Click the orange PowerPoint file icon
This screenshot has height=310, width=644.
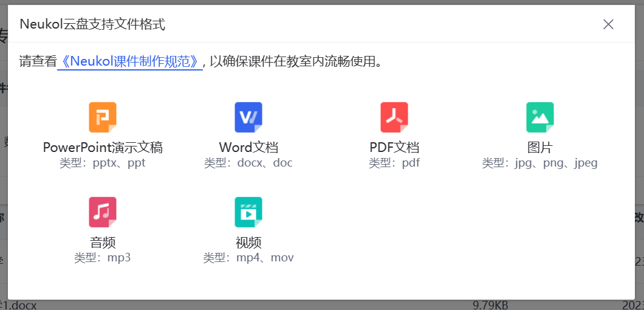point(103,117)
